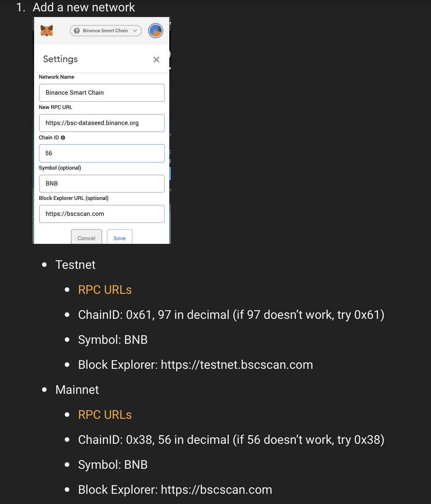Open the RPC URLs link under Testnet
This screenshot has width=431, height=504.
click(x=105, y=290)
